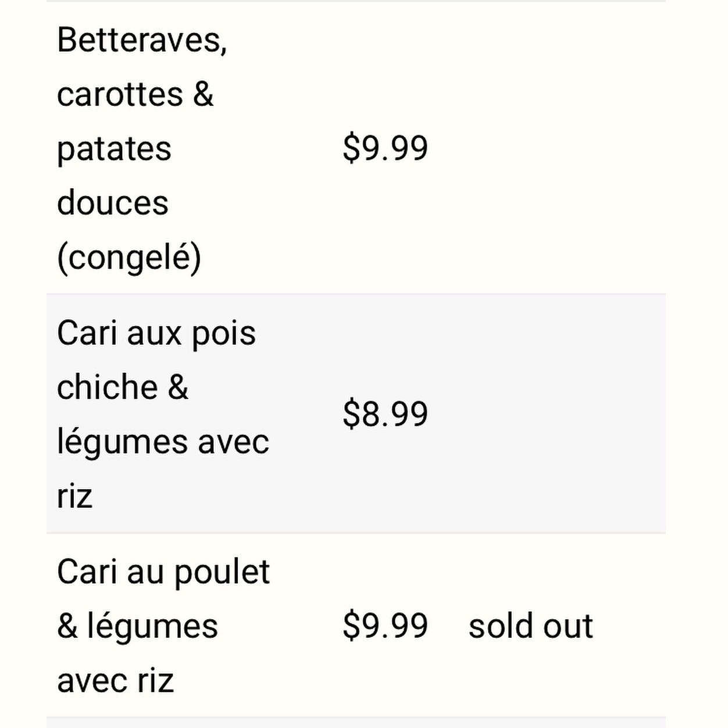Screen dimensions: 728x728
Task: Click the $9.99 price for Cari au poulet
Action: [x=385, y=626]
